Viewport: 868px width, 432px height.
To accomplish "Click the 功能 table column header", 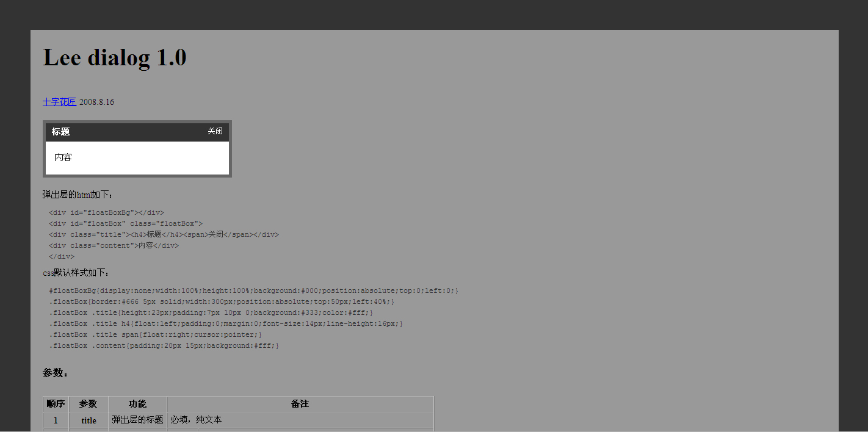I will [x=137, y=404].
